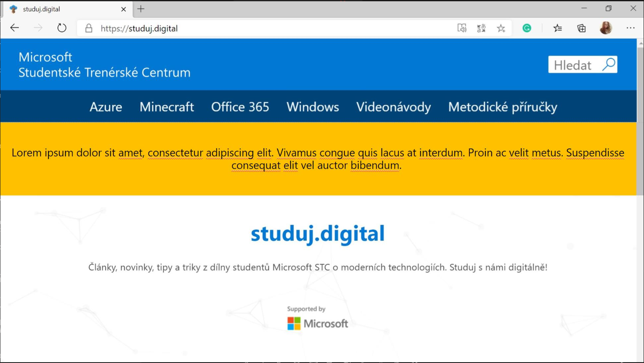Viewport: 644px width, 363px height.
Task: Open the Minecraft section
Action: (x=167, y=107)
